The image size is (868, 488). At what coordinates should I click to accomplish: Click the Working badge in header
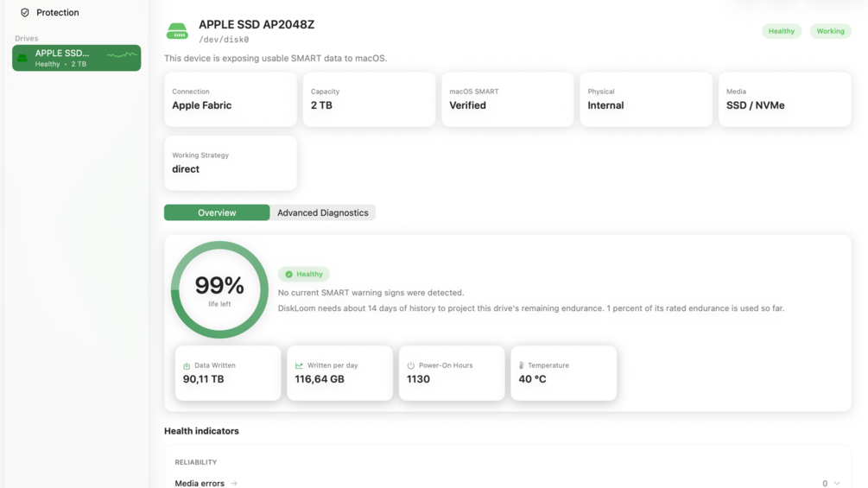click(x=830, y=31)
